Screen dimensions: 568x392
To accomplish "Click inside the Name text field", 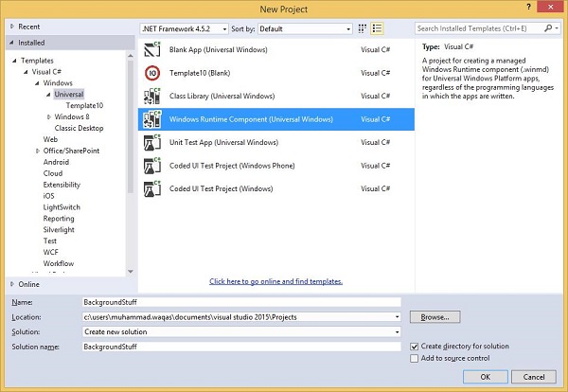I will tap(241, 302).
